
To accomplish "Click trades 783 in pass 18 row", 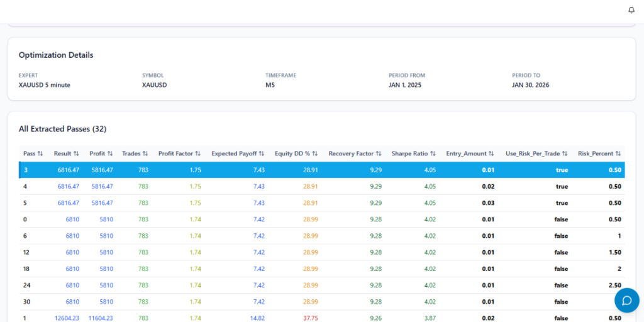I will pos(143,269).
